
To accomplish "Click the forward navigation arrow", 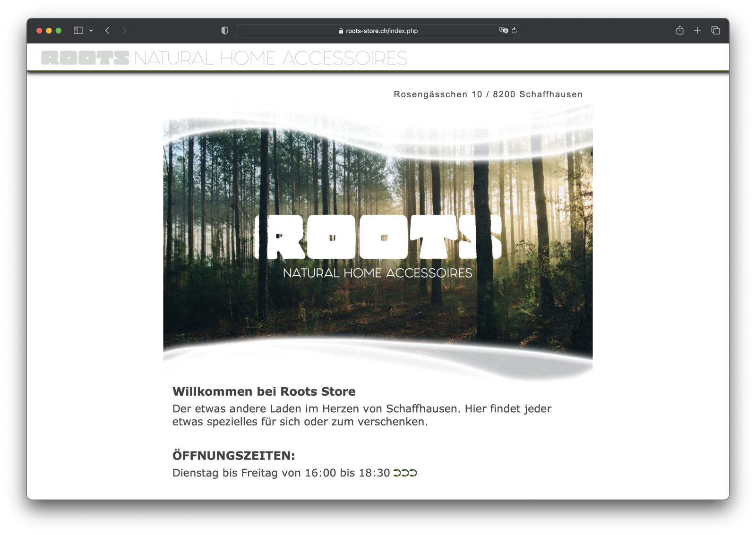I will point(124,31).
